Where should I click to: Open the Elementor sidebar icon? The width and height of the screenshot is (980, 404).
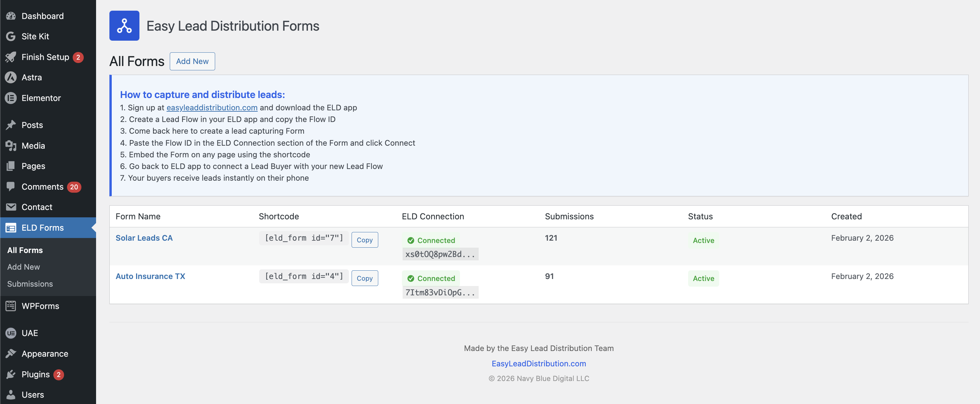pos(11,98)
